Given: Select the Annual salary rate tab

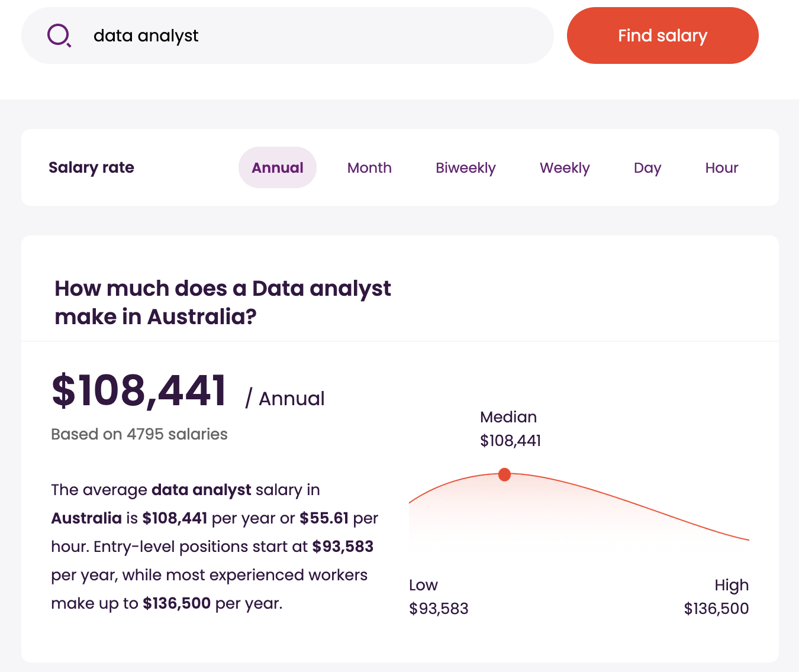Looking at the screenshot, I should pyautogui.click(x=277, y=167).
